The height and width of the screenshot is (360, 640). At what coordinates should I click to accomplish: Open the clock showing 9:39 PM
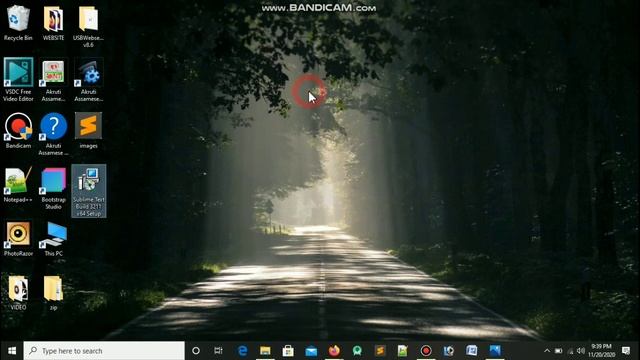tap(602, 351)
